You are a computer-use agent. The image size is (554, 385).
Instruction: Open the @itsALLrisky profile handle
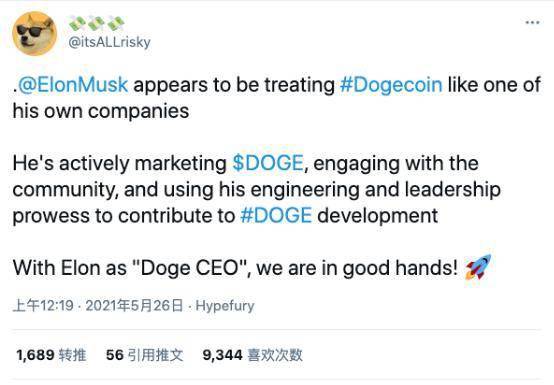click(110, 42)
